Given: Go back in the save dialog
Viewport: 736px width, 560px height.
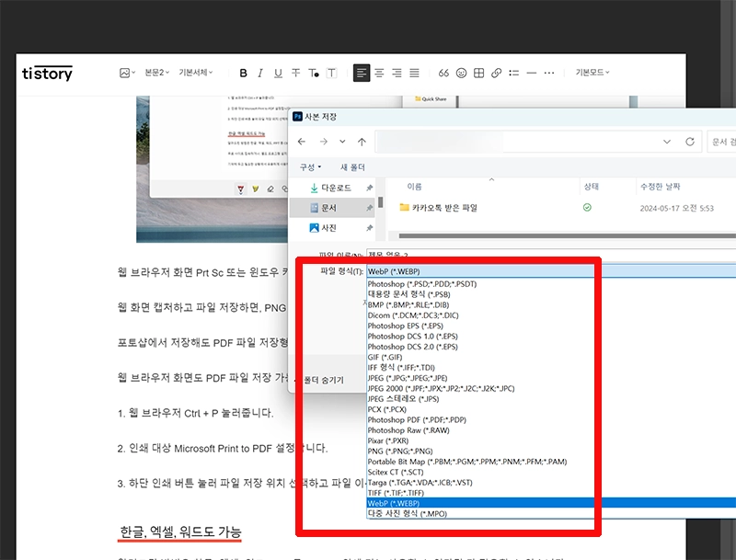Looking at the screenshot, I should 302,142.
